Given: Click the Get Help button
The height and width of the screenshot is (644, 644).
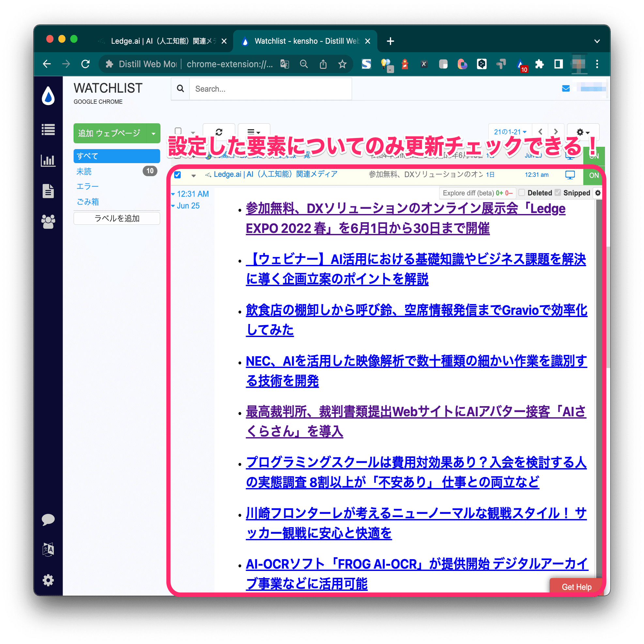Looking at the screenshot, I should click(x=576, y=587).
